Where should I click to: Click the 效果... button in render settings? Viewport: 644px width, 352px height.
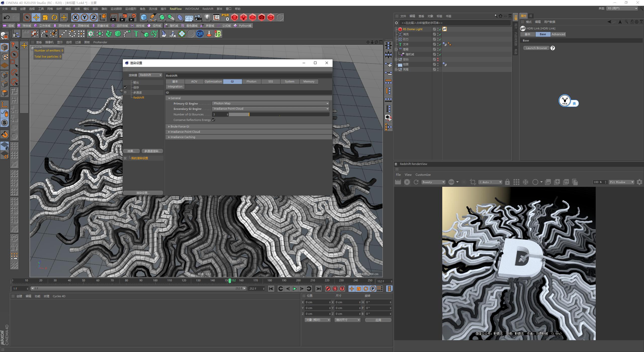point(131,151)
